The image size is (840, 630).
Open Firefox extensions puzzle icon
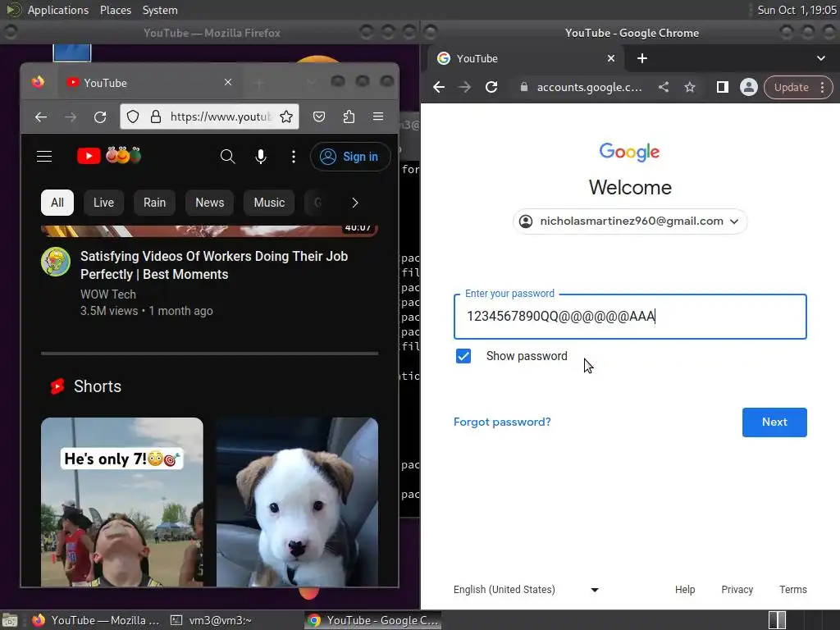[x=349, y=116]
